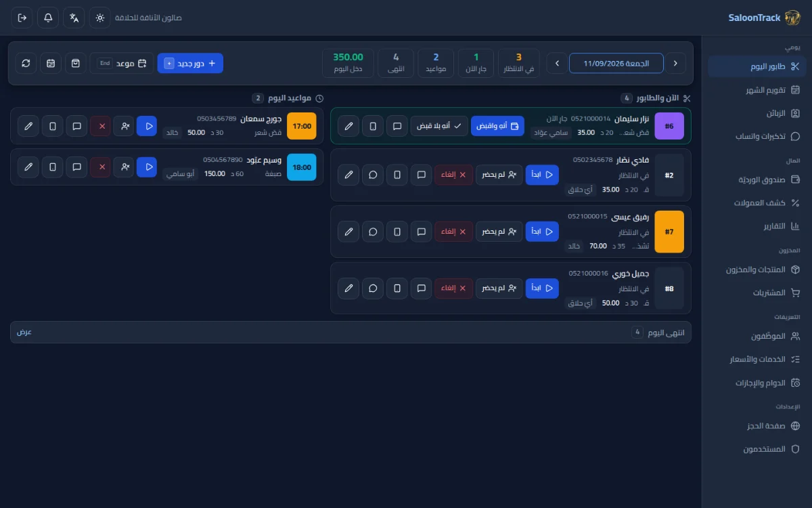Open the phone icon on turn #6
Image resolution: width=812 pixels, height=508 pixels.
pos(373,126)
